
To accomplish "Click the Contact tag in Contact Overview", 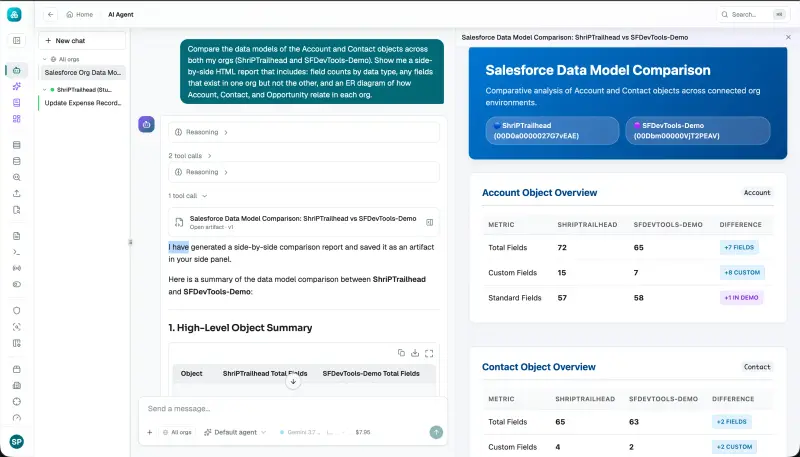I will pos(757,367).
